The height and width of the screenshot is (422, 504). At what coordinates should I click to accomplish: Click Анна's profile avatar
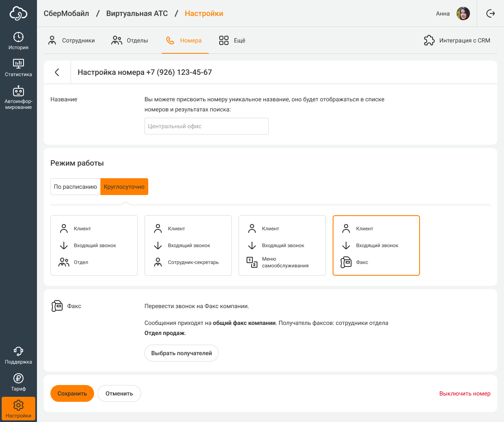(463, 13)
